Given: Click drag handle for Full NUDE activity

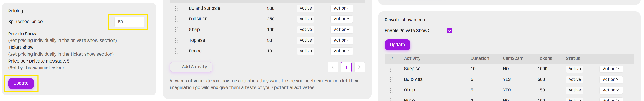Looking at the screenshot, I should click(x=177, y=19).
